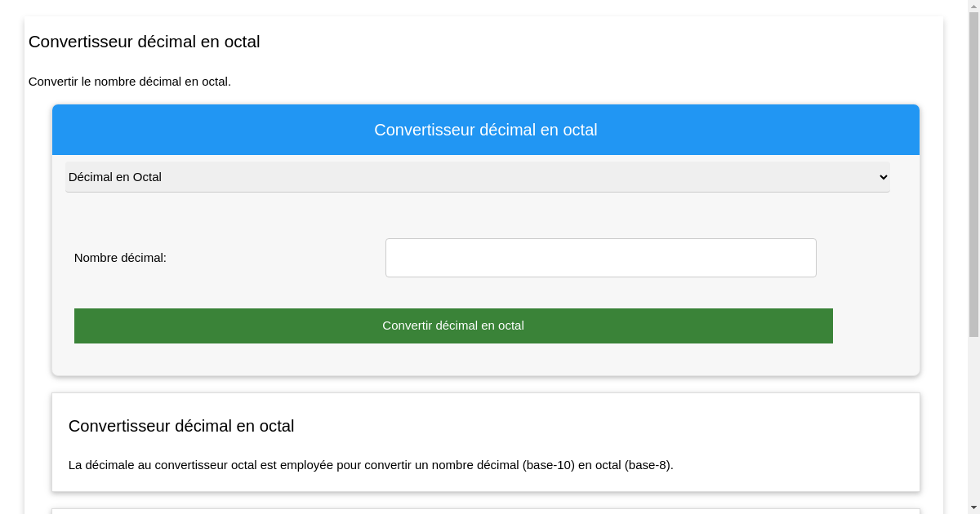Click the subtitle "Convertir le nombre décimal en octal."
This screenshot has width=980, height=514.
point(130,82)
